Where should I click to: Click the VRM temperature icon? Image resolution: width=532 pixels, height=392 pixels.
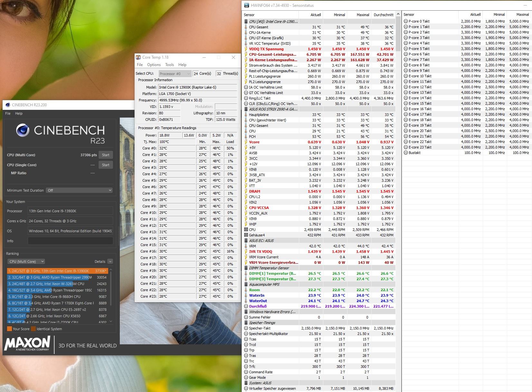point(246,246)
